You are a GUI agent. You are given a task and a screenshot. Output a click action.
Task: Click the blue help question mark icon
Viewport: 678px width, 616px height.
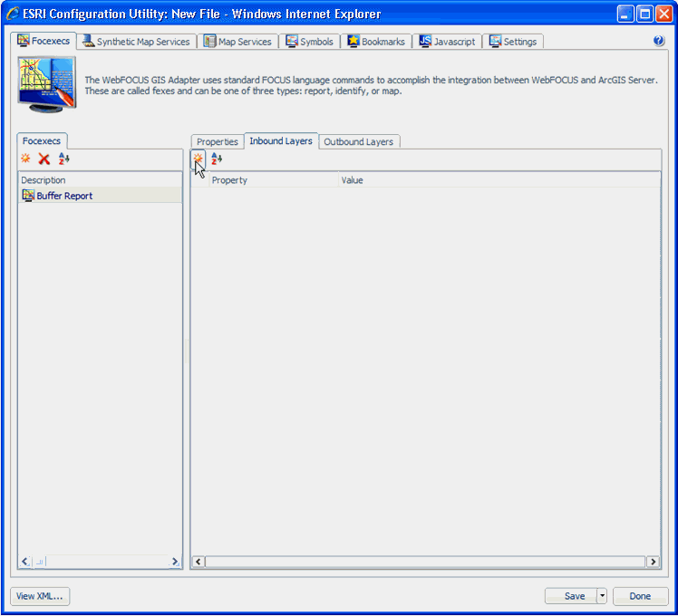click(659, 41)
